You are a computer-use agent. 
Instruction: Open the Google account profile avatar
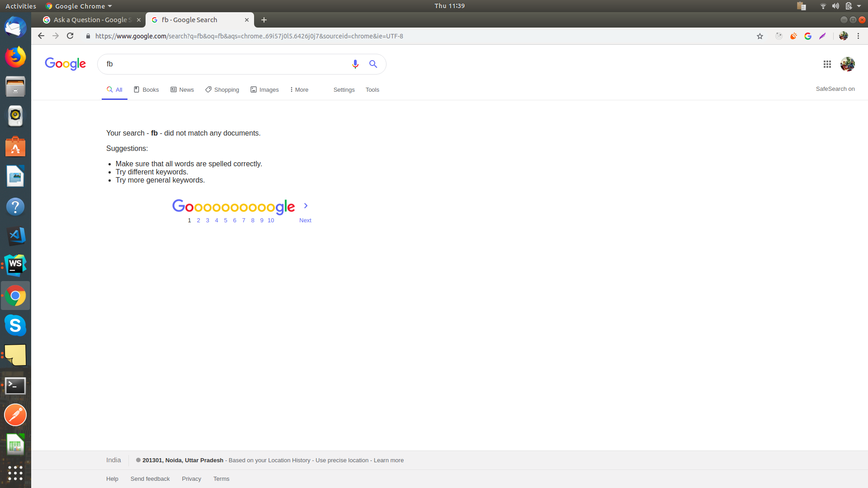848,64
